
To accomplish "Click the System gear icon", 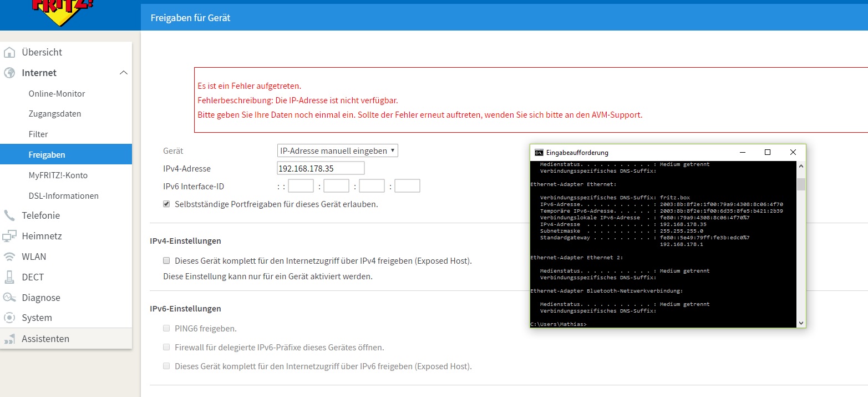I will click(x=9, y=318).
